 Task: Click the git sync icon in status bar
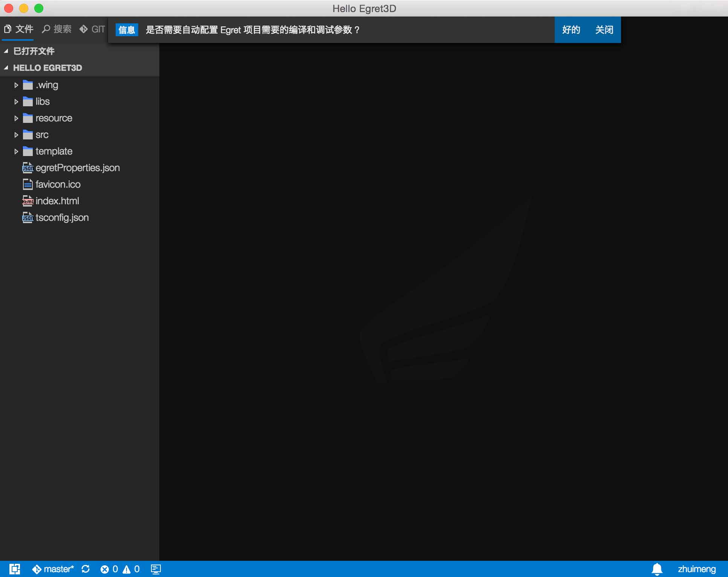pyautogui.click(x=85, y=569)
